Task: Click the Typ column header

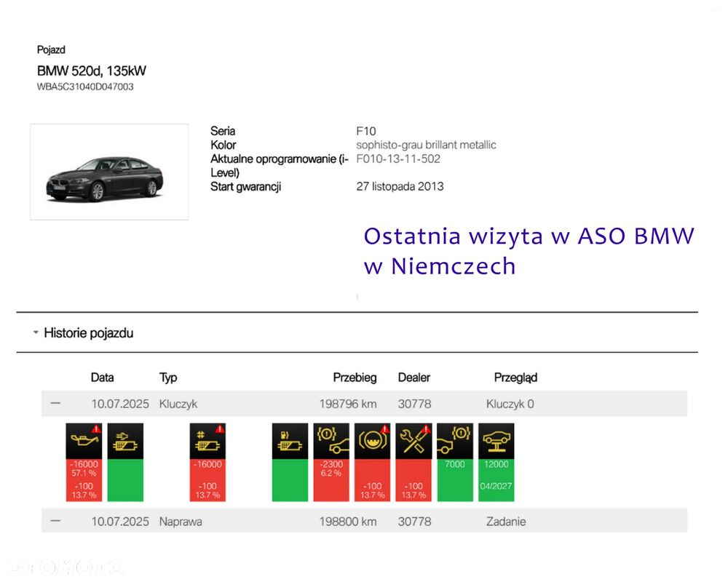Action: (168, 378)
